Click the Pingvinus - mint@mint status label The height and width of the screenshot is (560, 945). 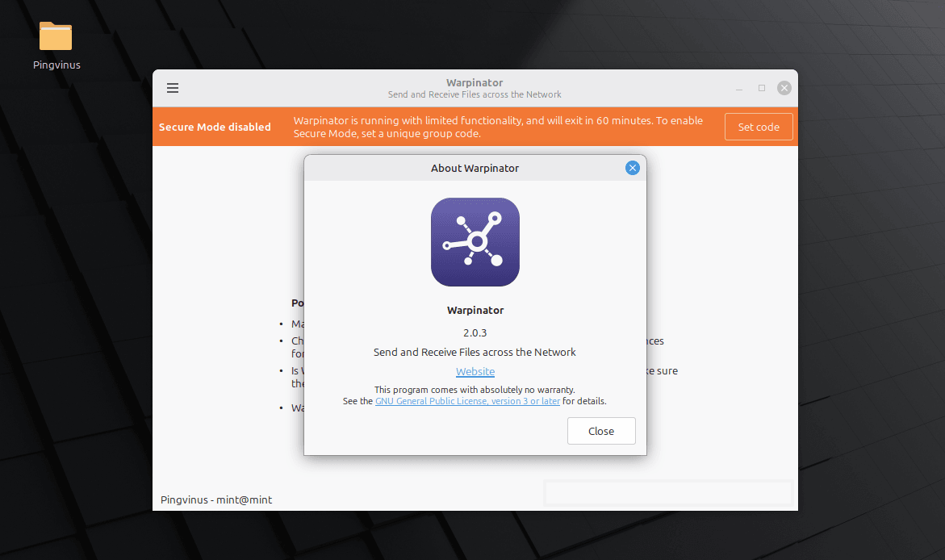click(216, 499)
